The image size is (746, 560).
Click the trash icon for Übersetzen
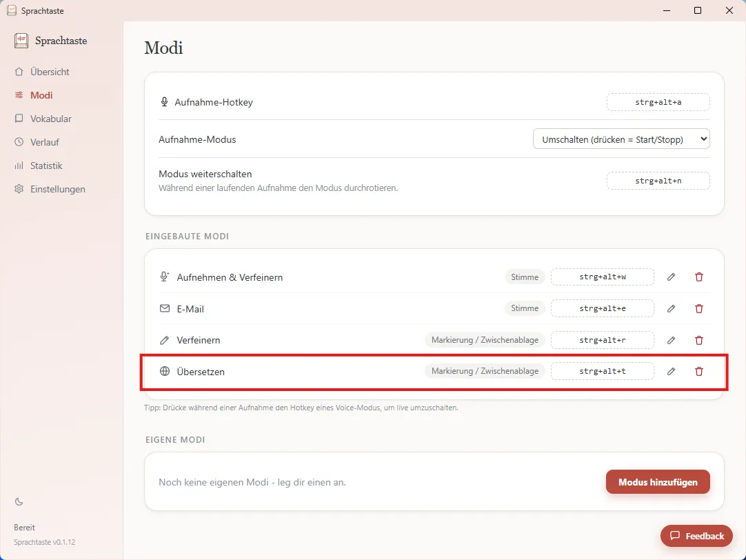pos(699,372)
